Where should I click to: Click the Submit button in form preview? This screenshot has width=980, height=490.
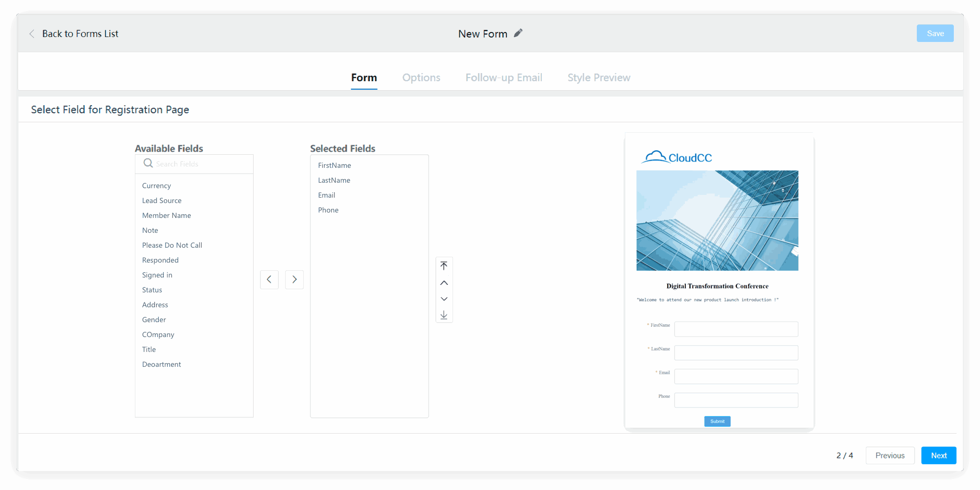tap(717, 421)
